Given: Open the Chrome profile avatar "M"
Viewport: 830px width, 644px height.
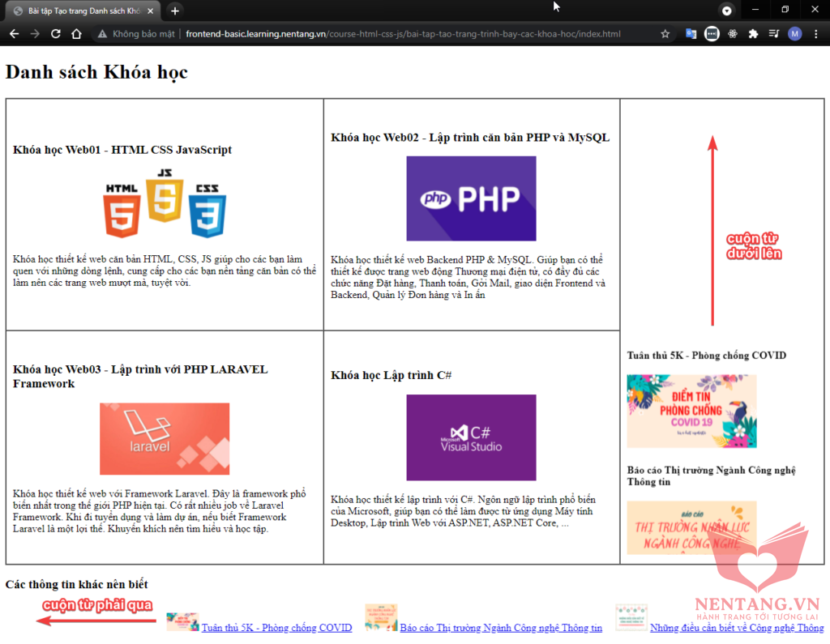Looking at the screenshot, I should coord(794,34).
